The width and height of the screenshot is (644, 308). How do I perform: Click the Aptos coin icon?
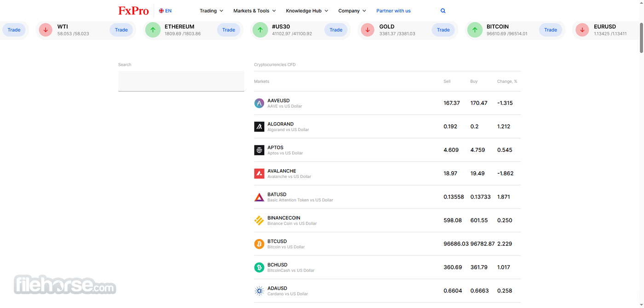pos(259,150)
